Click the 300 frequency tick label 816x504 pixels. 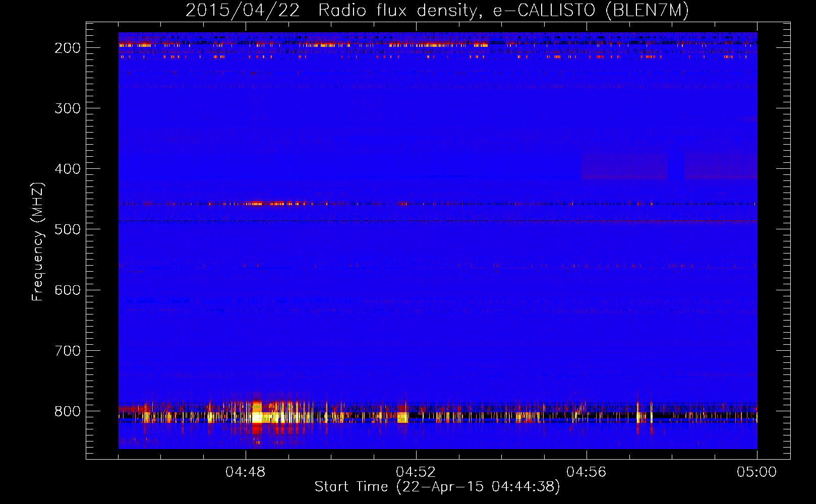68,108
